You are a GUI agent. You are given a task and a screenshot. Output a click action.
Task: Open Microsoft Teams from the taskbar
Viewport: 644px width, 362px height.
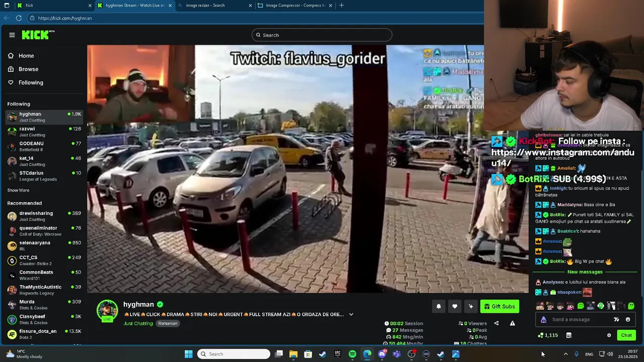click(x=396, y=354)
